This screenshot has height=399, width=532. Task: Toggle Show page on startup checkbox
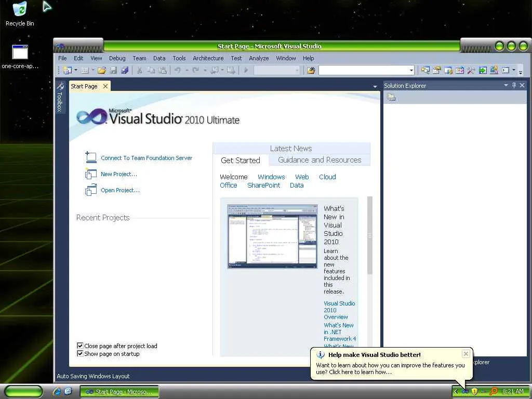coord(80,353)
